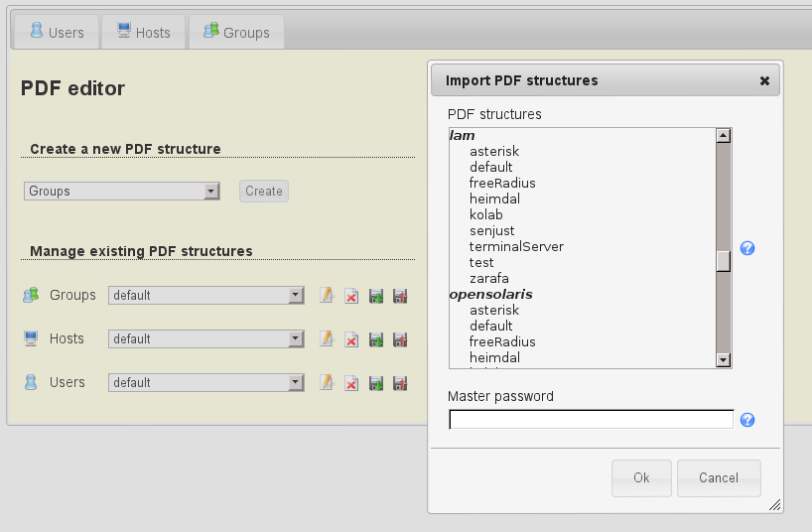The height and width of the screenshot is (532, 812).
Task: Expand the Users structure dropdown
Action: click(205, 383)
